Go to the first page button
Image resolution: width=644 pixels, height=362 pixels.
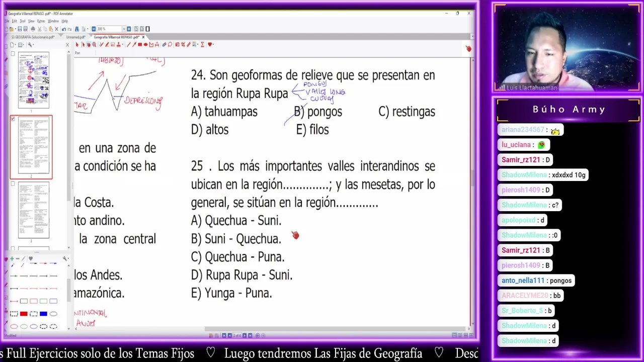[224, 335]
